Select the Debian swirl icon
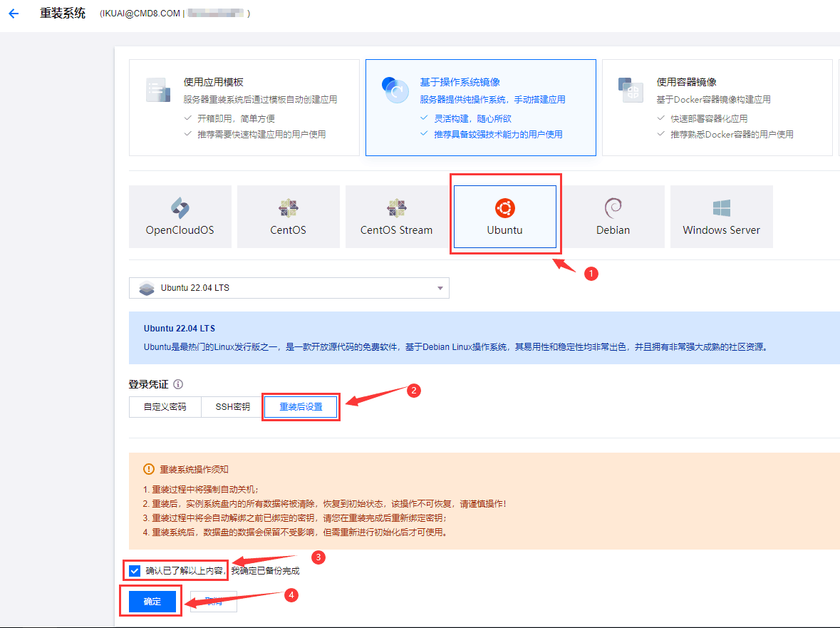 coord(613,207)
